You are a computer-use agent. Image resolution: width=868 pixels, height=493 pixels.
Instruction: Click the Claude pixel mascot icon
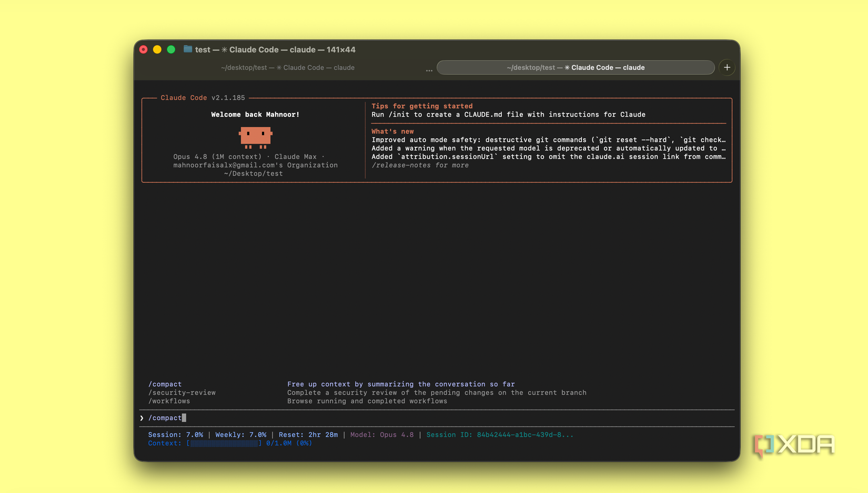pyautogui.click(x=256, y=138)
